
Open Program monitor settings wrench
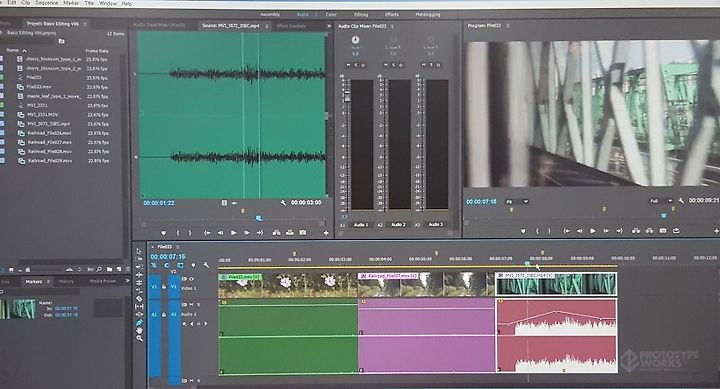[681, 201]
